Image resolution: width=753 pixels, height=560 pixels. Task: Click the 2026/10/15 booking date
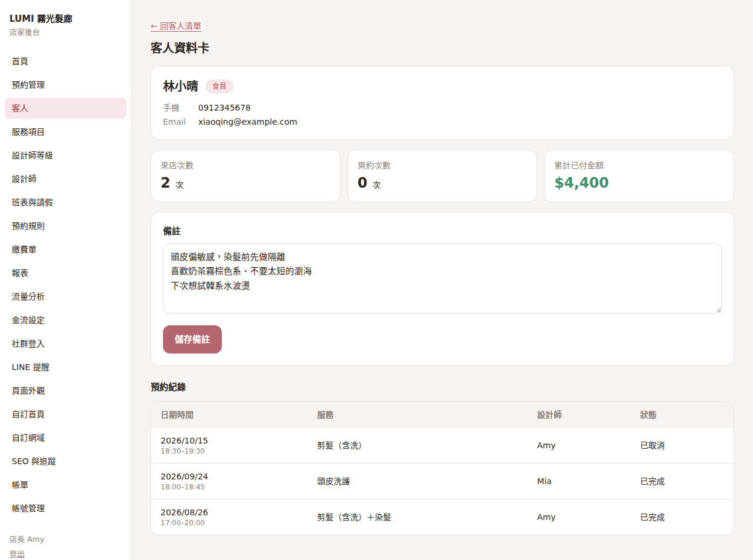click(184, 441)
